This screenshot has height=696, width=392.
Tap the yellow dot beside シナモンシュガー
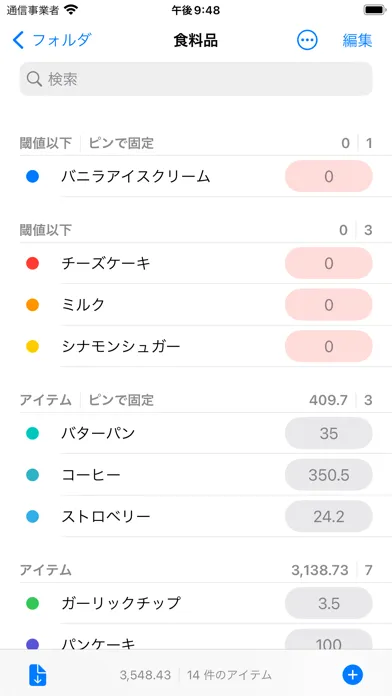pos(32,346)
